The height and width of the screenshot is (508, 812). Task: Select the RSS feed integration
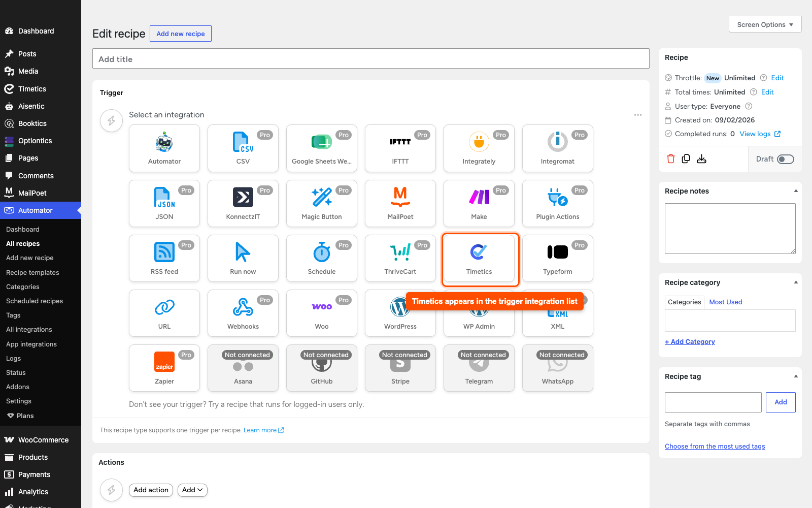point(164,258)
